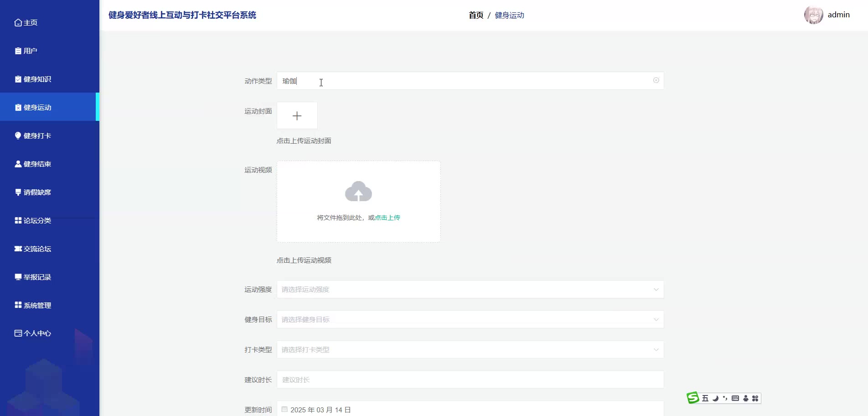Go to 首页 via breadcrumb

click(x=476, y=16)
